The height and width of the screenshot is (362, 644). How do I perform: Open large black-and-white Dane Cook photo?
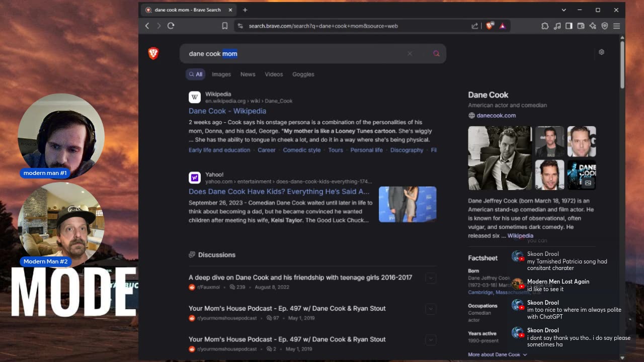[500, 158]
